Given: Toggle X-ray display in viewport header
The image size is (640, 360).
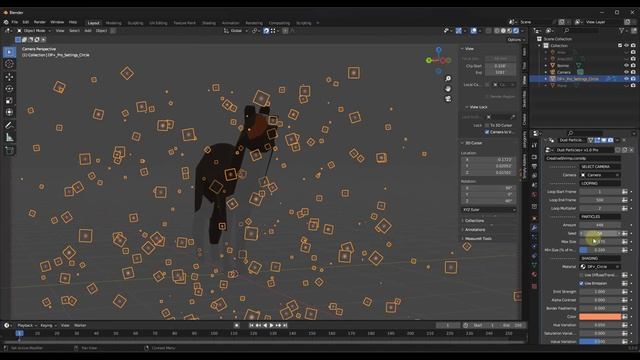Looking at the screenshot, I should point(488,31).
